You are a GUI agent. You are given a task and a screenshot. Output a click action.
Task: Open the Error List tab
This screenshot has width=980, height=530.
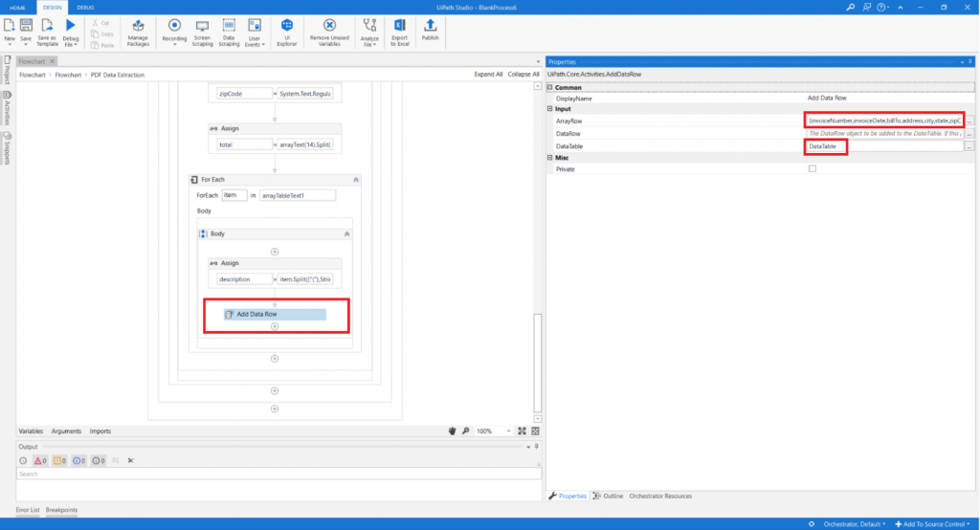coord(28,510)
